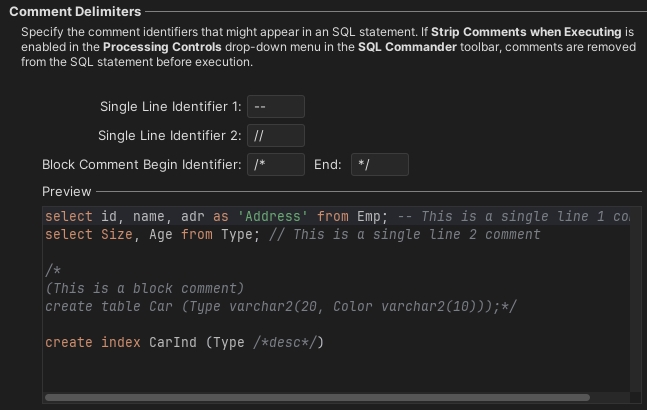Place cursor on '(This is a block comment)'
The image size is (647, 410).
pos(144,289)
